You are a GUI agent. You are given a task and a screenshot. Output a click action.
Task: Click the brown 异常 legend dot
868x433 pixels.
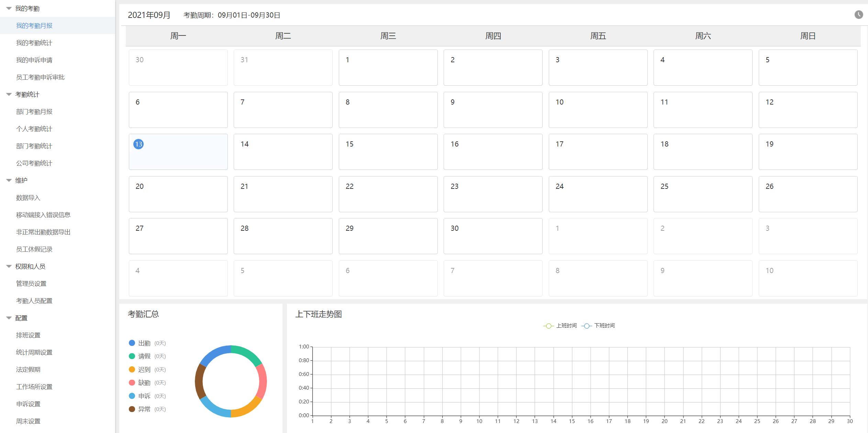pos(132,409)
